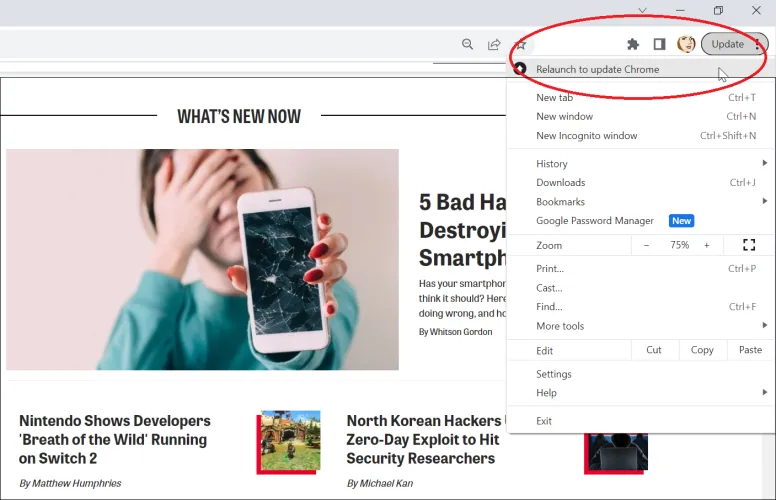Open Settings from the Chrome menu

[x=554, y=374]
